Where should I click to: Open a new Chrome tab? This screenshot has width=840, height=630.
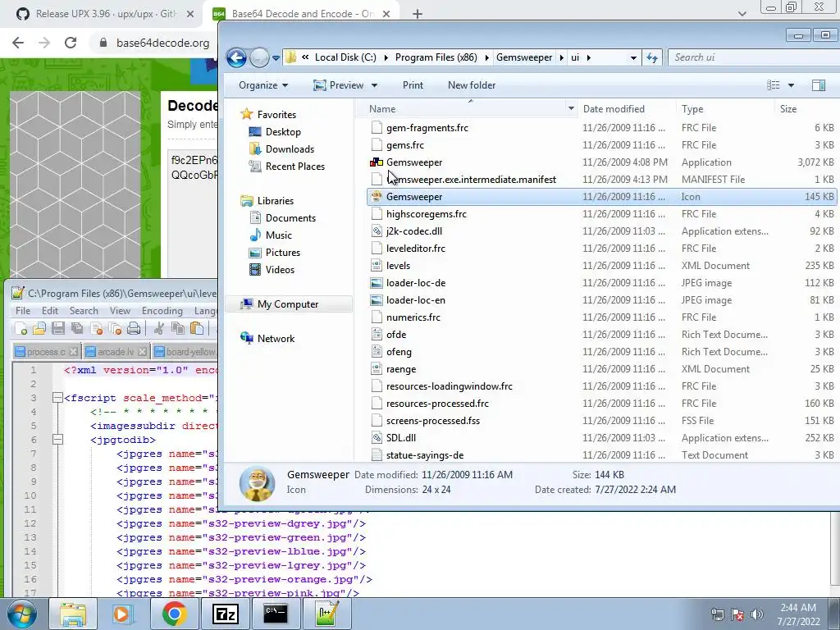tap(418, 14)
